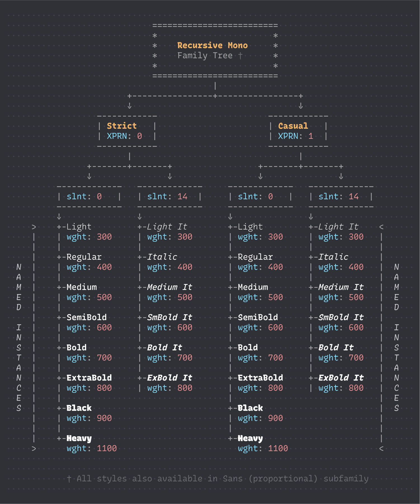Click "slnt: 14" box under Strict
Viewport: 420px width, 504px height.
(x=170, y=196)
